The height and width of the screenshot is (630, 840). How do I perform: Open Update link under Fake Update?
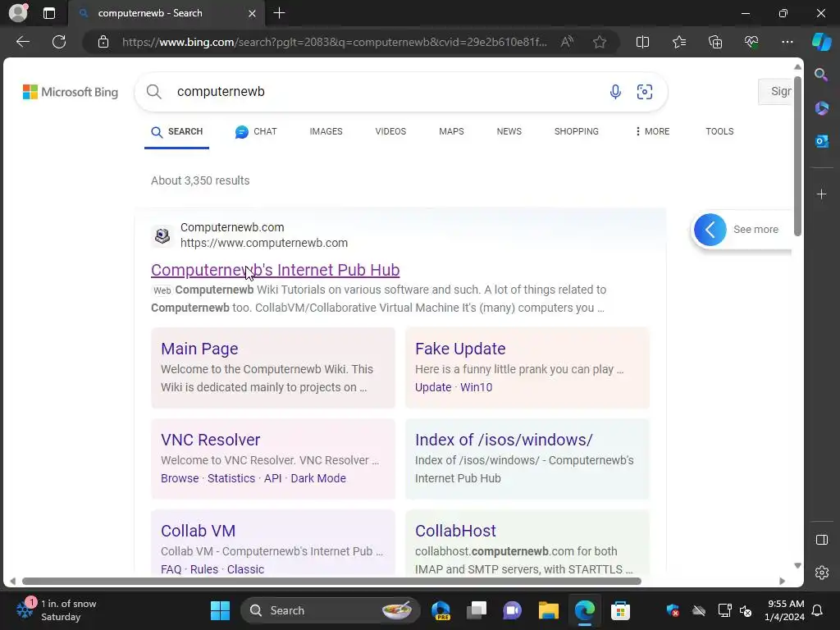click(x=433, y=387)
